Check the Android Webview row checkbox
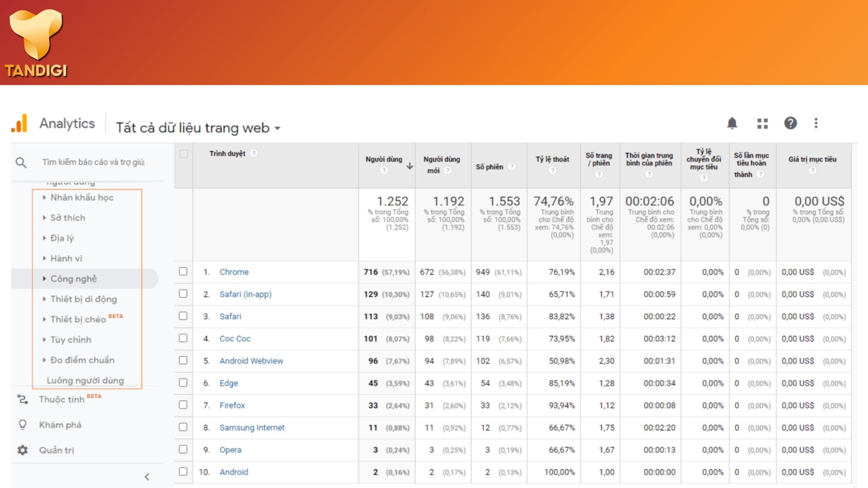This screenshot has height=488, width=868. click(x=183, y=360)
